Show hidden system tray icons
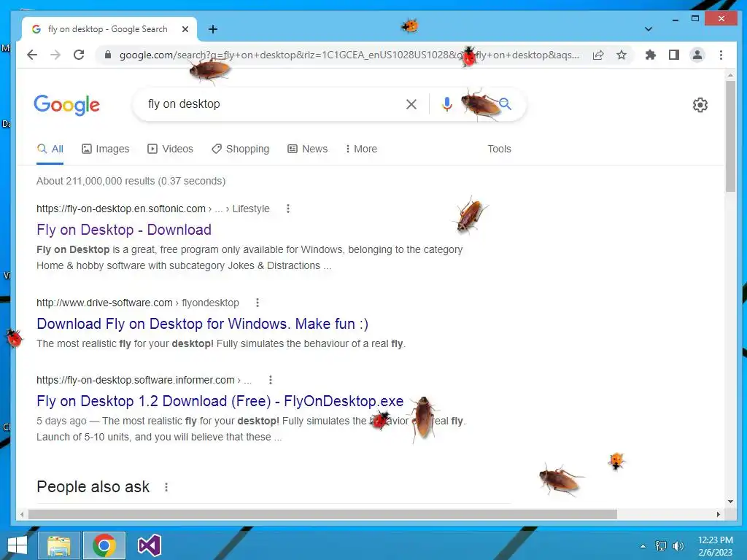This screenshot has height=560, width=747. [643, 546]
